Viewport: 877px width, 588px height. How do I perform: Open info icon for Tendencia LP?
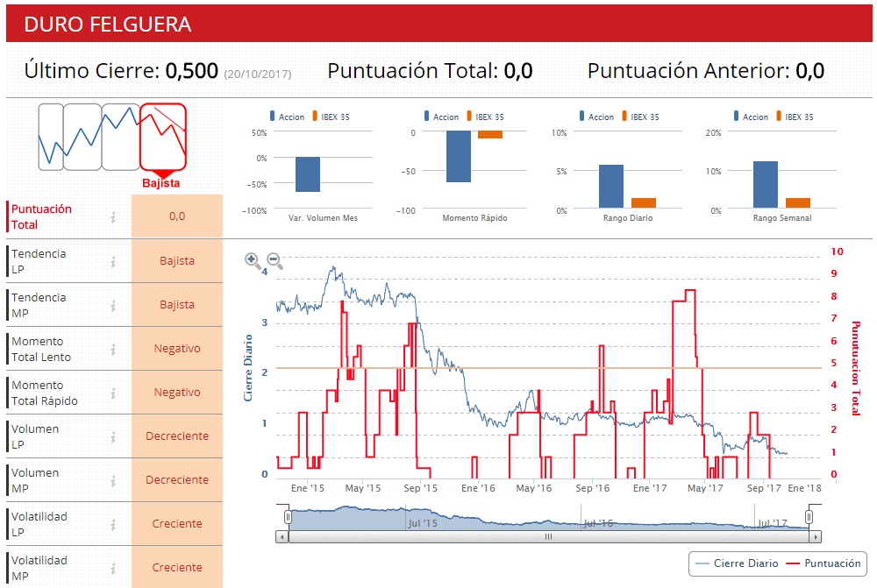click(x=113, y=261)
